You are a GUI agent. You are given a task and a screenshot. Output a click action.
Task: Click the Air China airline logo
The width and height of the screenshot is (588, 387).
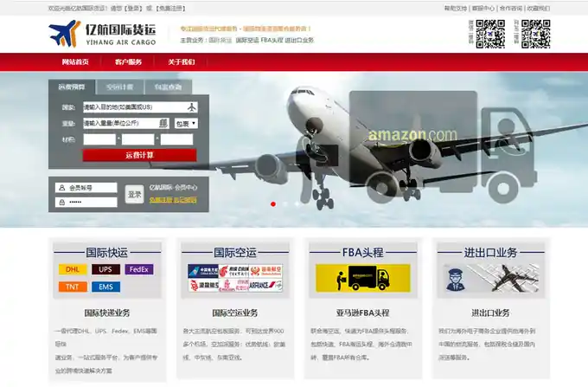(233, 271)
